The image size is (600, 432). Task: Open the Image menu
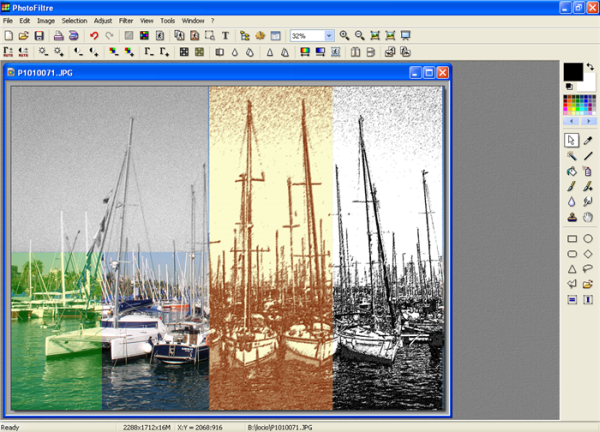click(46, 21)
